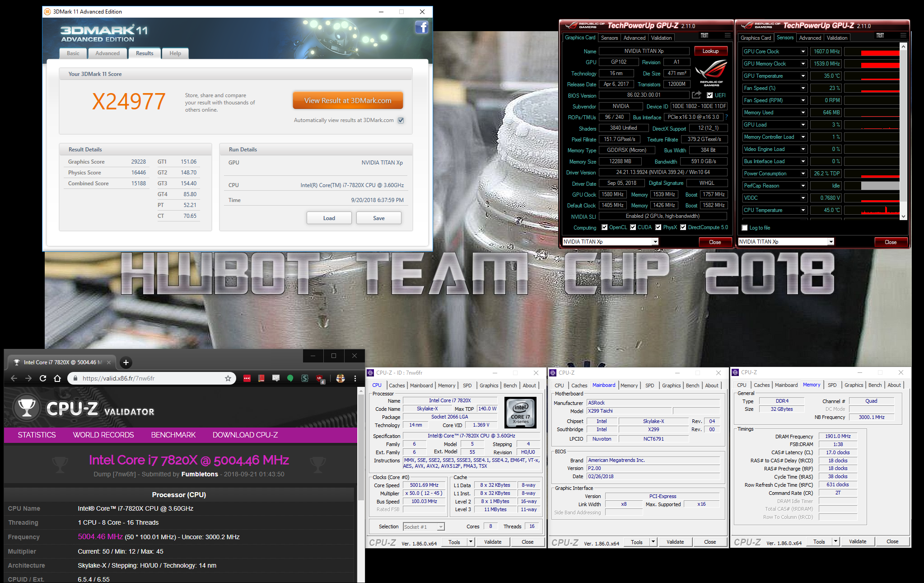The height and width of the screenshot is (583, 924).
Task: Open SPD tab in CPU-Z Memory window
Action: [832, 385]
